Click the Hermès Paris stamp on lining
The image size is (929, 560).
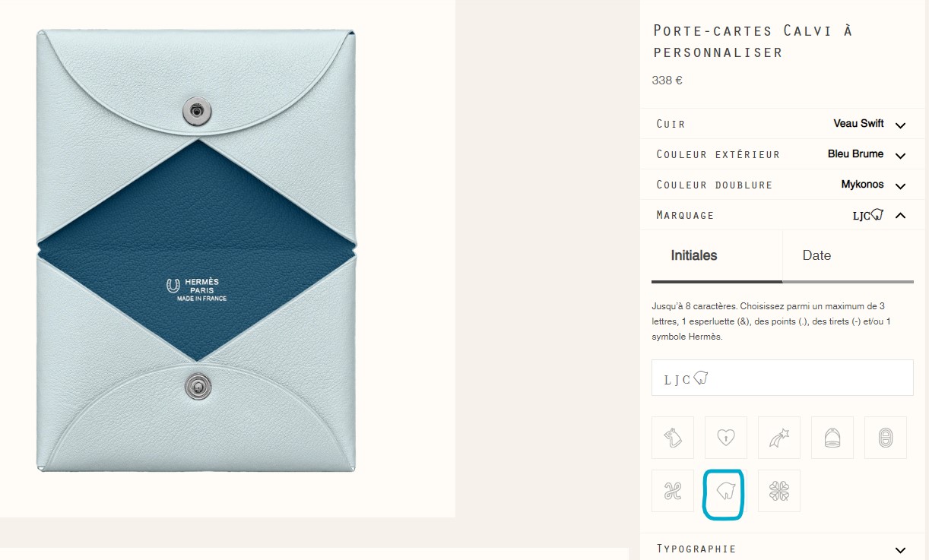196,289
